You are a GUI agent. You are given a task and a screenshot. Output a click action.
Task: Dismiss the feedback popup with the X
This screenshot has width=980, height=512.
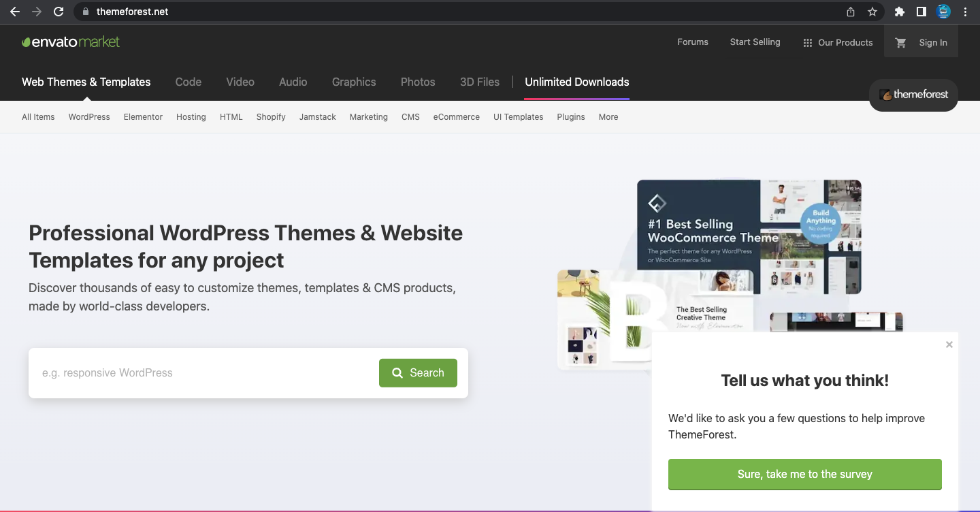949,345
